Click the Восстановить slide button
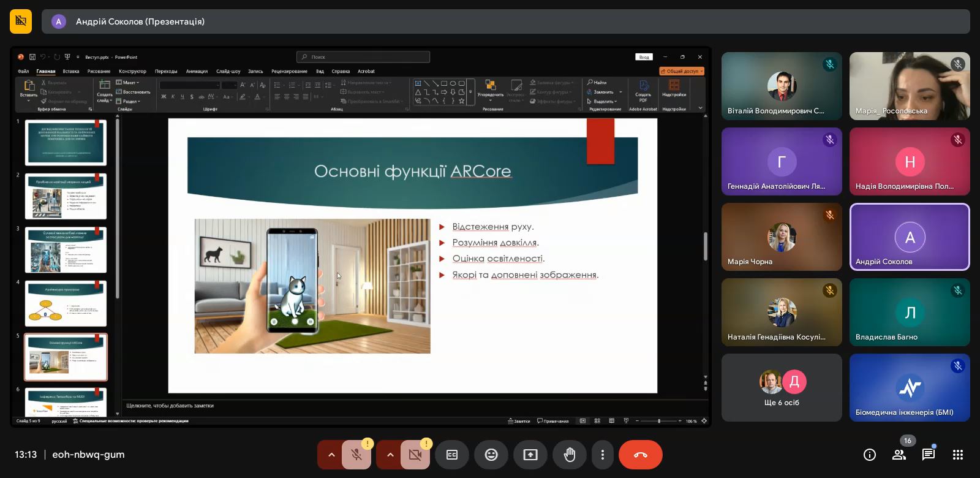This screenshot has width=980, height=478. pos(134,92)
